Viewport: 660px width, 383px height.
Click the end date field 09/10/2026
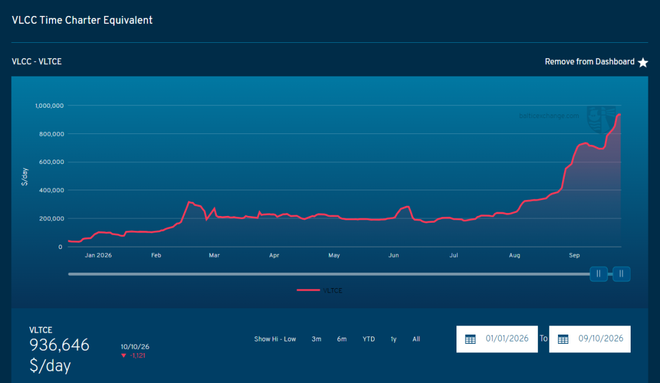pyautogui.click(x=590, y=339)
